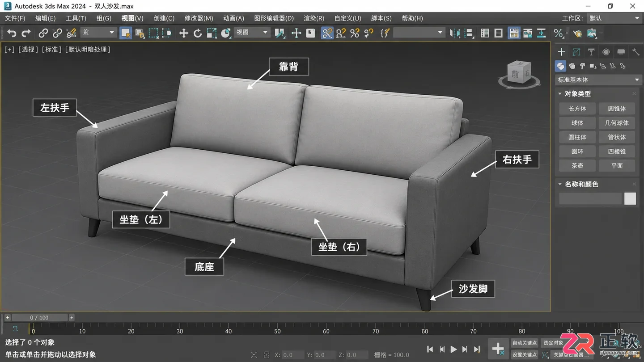Choose the Select and Move tool

pyautogui.click(x=183, y=33)
